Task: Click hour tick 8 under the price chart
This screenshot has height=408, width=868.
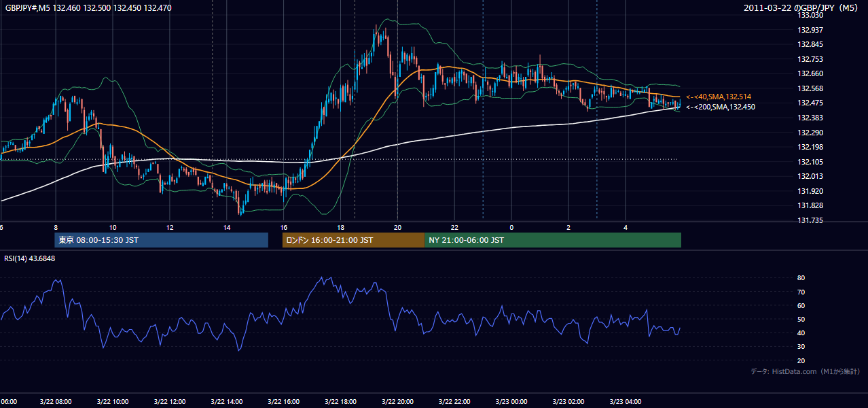Action: (x=56, y=228)
